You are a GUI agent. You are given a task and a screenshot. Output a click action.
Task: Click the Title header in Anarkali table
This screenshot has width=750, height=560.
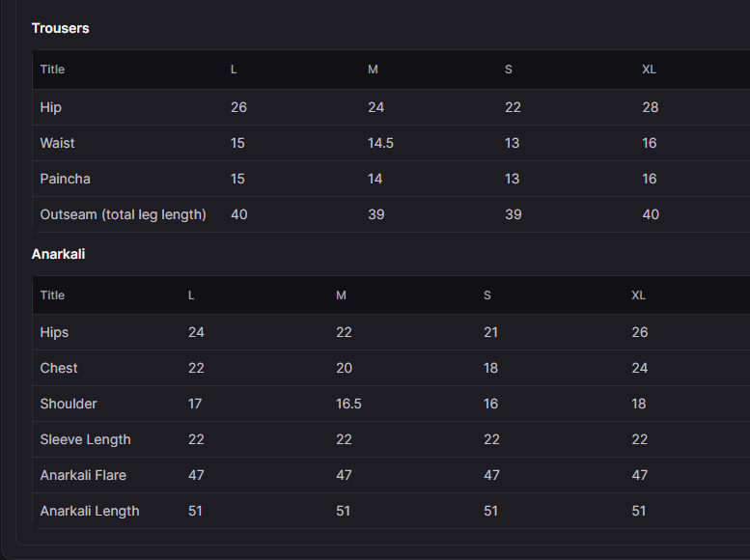[52, 295]
